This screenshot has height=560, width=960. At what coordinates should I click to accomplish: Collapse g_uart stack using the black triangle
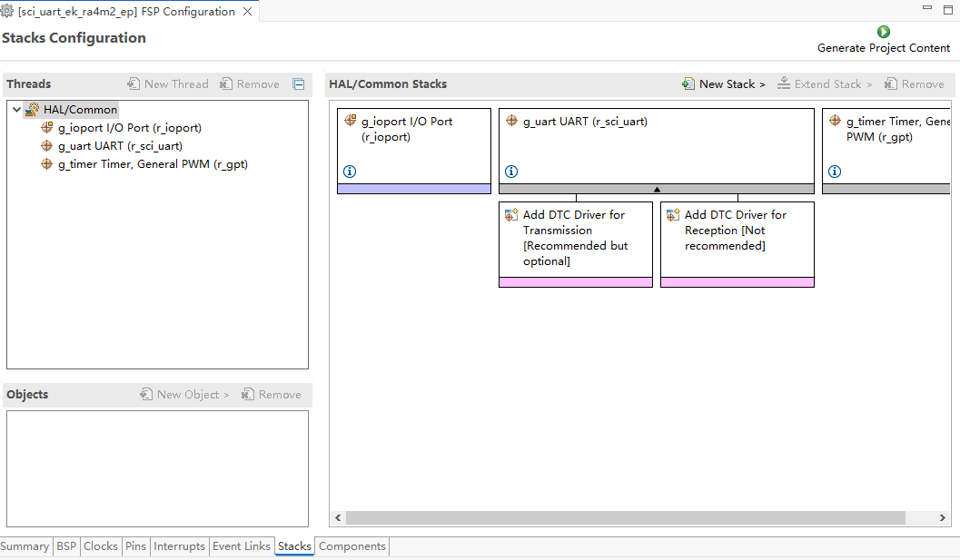click(x=657, y=189)
